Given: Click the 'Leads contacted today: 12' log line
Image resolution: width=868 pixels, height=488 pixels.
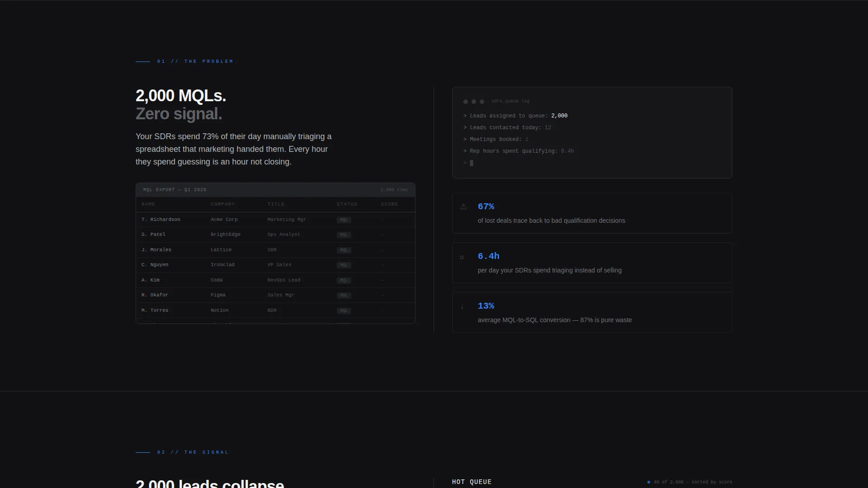Looking at the screenshot, I should click(507, 128).
